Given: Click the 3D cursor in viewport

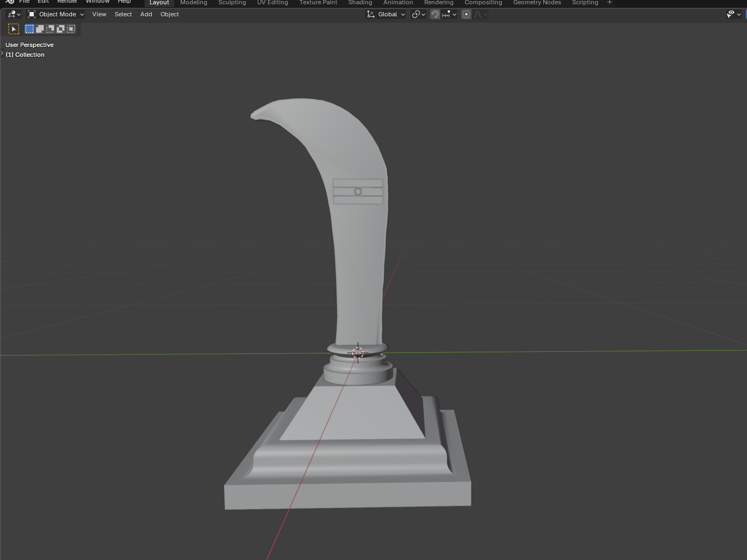Looking at the screenshot, I should (x=358, y=353).
